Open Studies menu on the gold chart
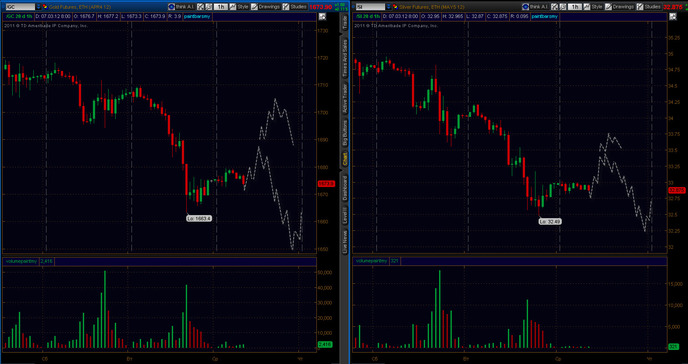The image size is (688, 364). 294,7
